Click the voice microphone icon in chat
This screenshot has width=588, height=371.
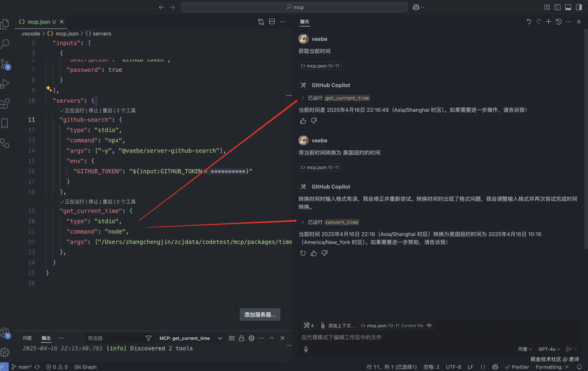point(306,349)
